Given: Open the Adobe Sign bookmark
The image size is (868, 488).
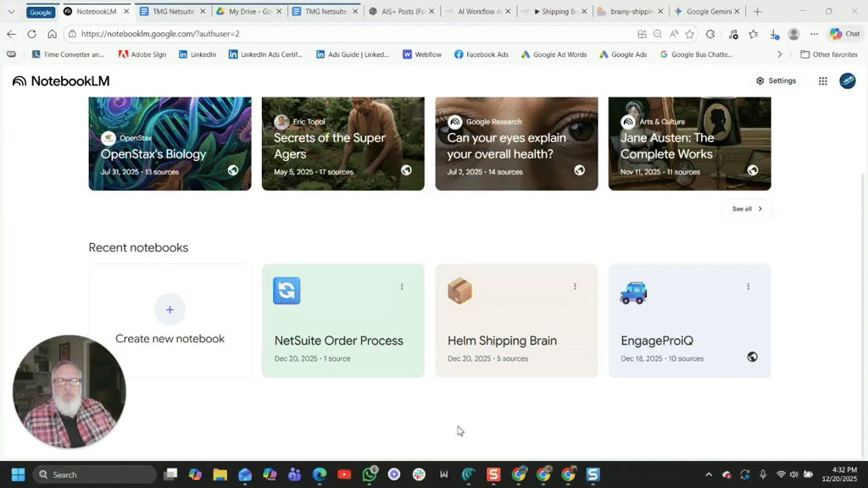Looking at the screenshot, I should [142, 54].
